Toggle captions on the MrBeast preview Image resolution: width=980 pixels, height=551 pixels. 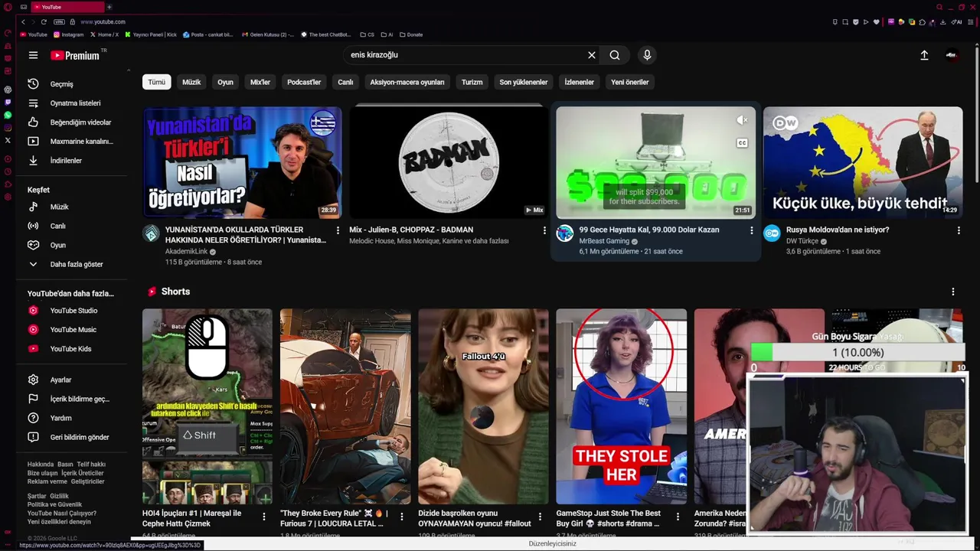[x=742, y=143]
